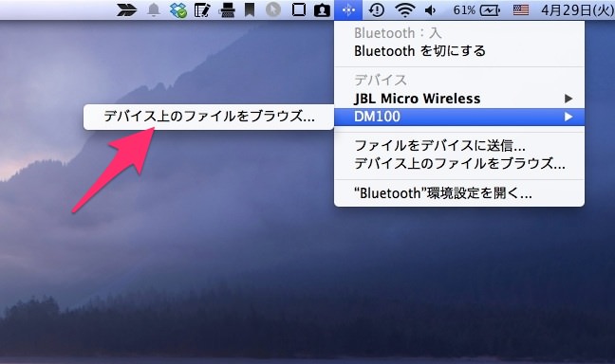Open the battery 61% status menu
This screenshot has width=615, height=364.
tap(476, 10)
